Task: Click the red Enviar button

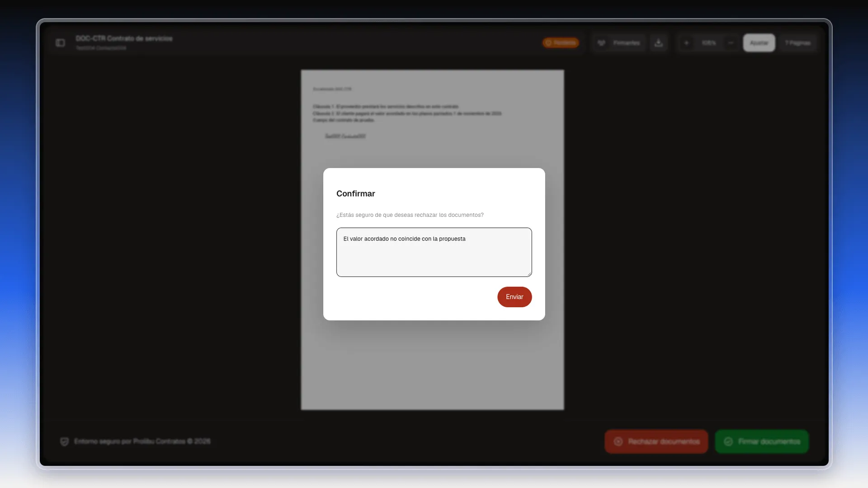Action: point(514,297)
